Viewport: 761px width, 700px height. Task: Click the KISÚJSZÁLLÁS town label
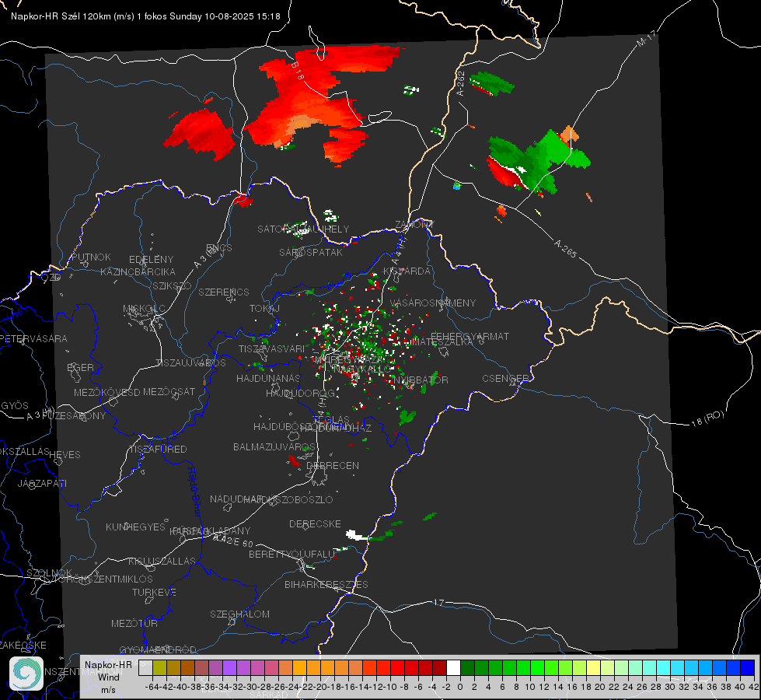pyautogui.click(x=162, y=561)
